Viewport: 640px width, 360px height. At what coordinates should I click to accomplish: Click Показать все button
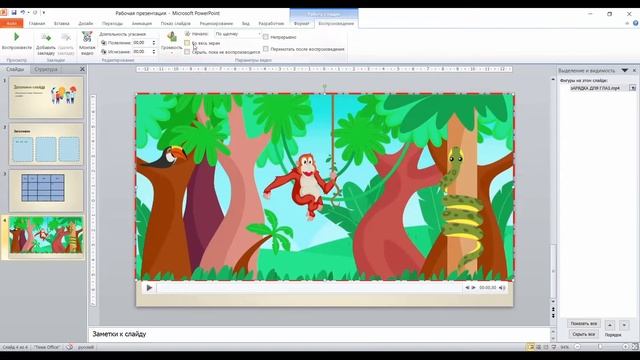click(584, 323)
